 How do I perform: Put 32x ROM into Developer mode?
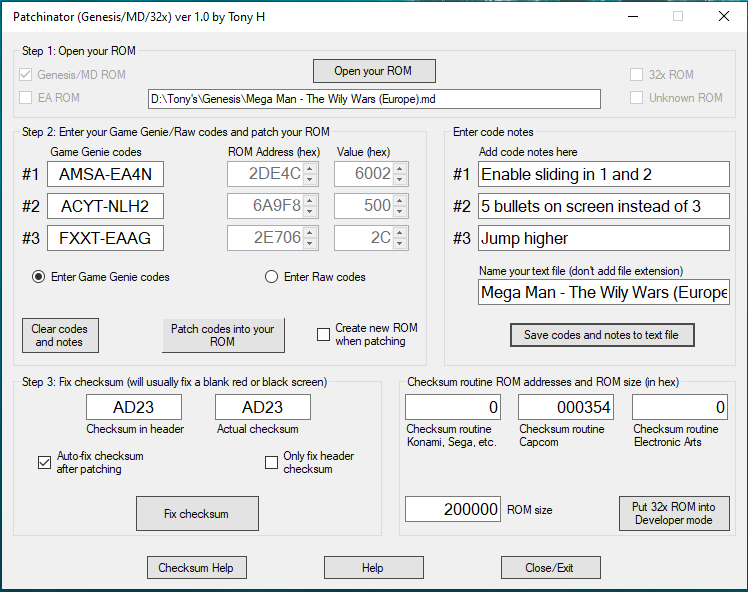(673, 513)
